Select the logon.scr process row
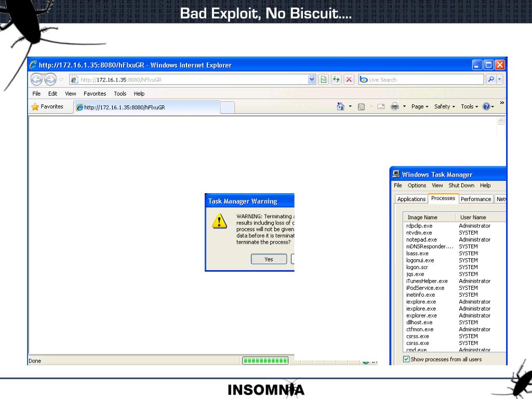The width and height of the screenshot is (532, 399). [x=455, y=267]
